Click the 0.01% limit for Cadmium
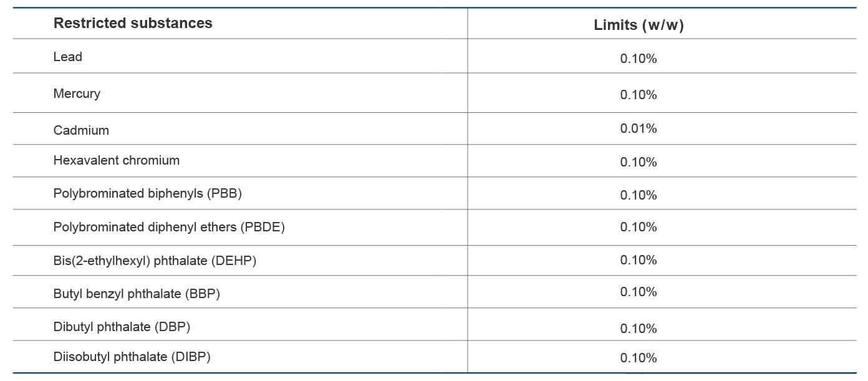 [x=639, y=128]
